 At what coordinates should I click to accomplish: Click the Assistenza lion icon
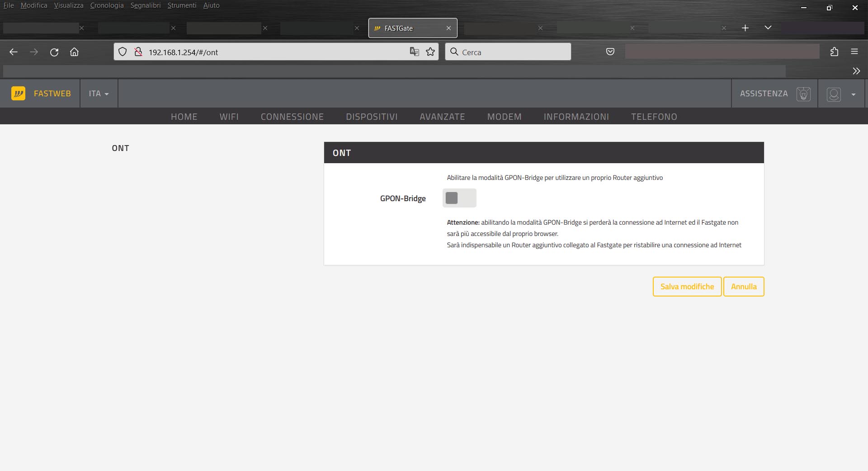pos(803,94)
